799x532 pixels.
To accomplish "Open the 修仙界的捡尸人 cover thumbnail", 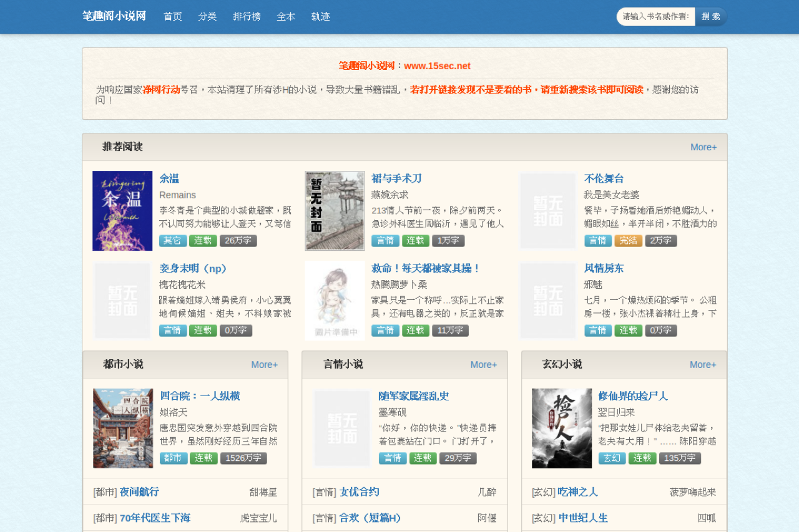I will click(562, 428).
